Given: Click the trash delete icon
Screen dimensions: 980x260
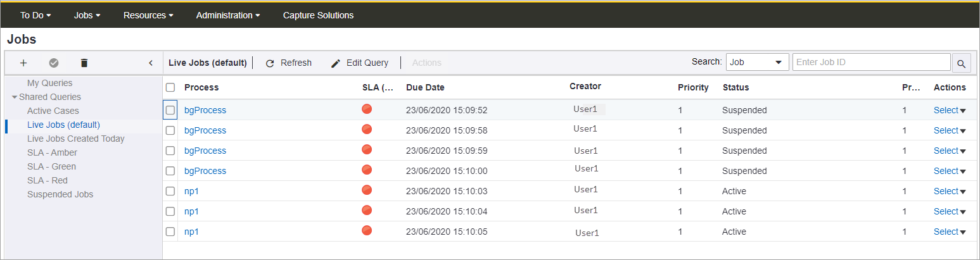Looking at the screenshot, I should pyautogui.click(x=84, y=63).
